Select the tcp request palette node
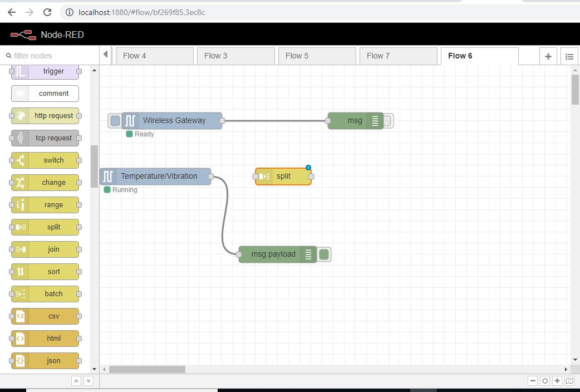This screenshot has width=580, height=392. pyautogui.click(x=45, y=138)
